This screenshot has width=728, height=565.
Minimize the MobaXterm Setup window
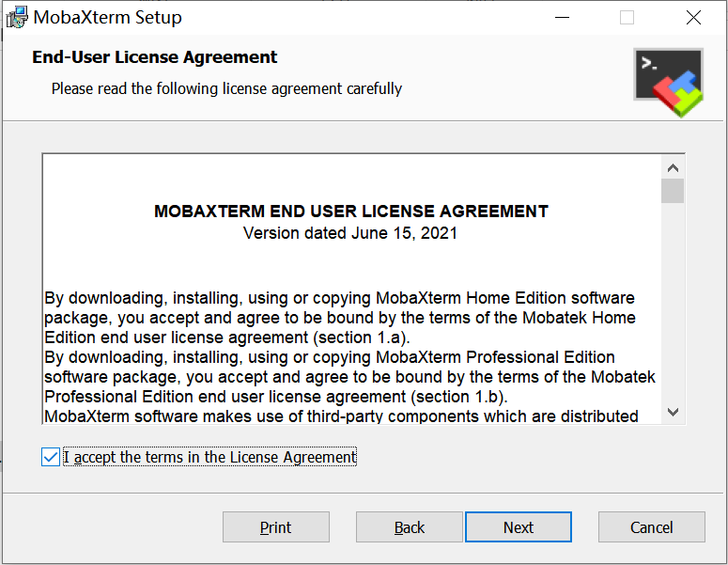click(x=563, y=18)
